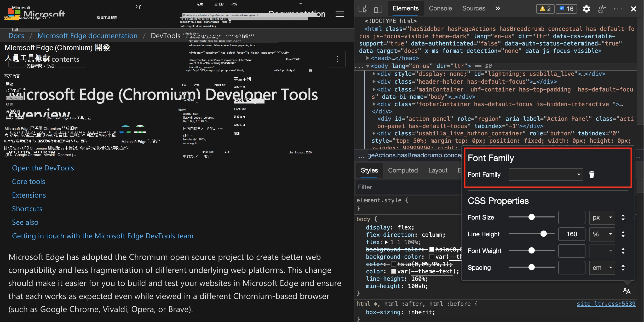Open site-ltr.css:5539 source link
This screenshot has width=644, height=322.
click(606, 304)
